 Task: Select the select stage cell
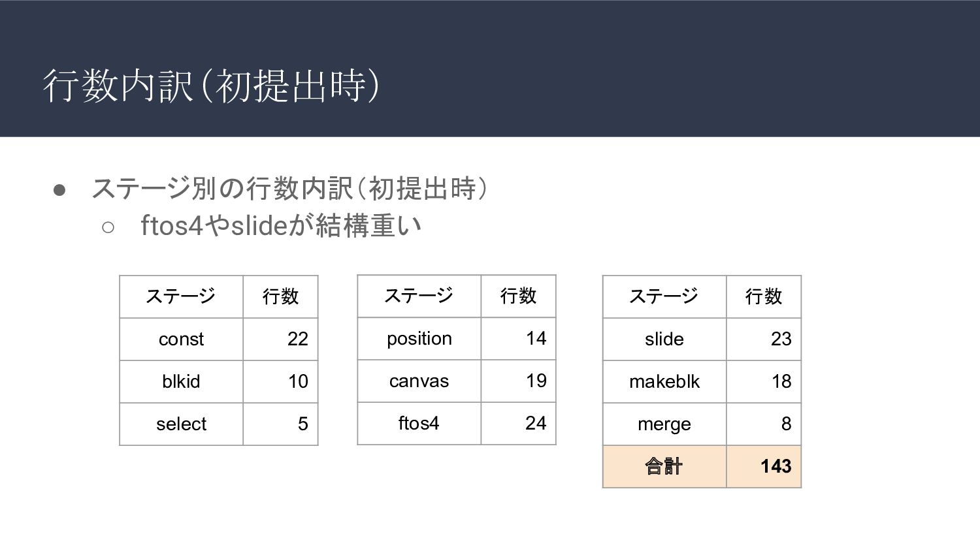(x=181, y=424)
